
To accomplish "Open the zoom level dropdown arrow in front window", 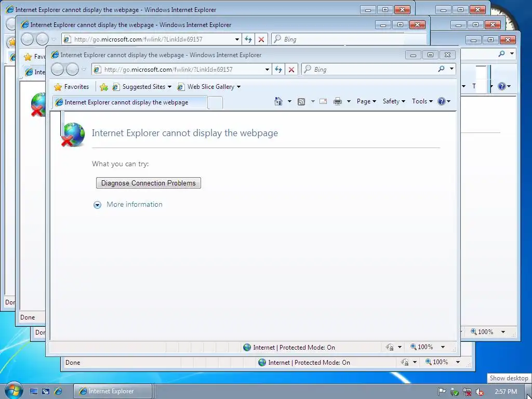I will point(443,347).
